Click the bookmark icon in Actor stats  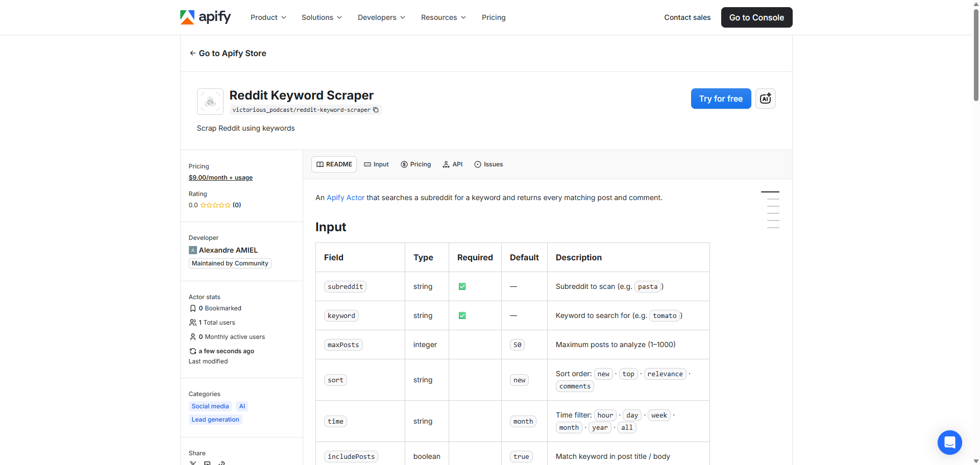point(193,308)
